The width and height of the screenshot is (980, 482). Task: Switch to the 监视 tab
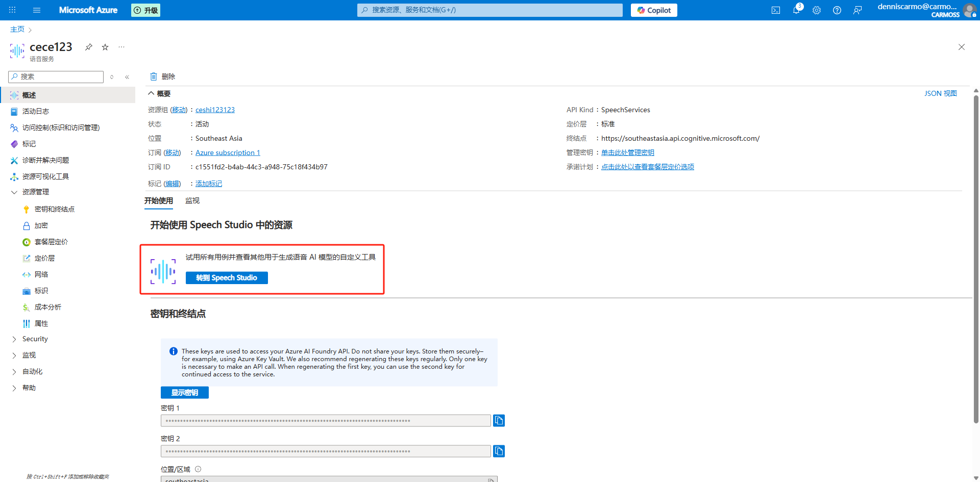click(192, 200)
